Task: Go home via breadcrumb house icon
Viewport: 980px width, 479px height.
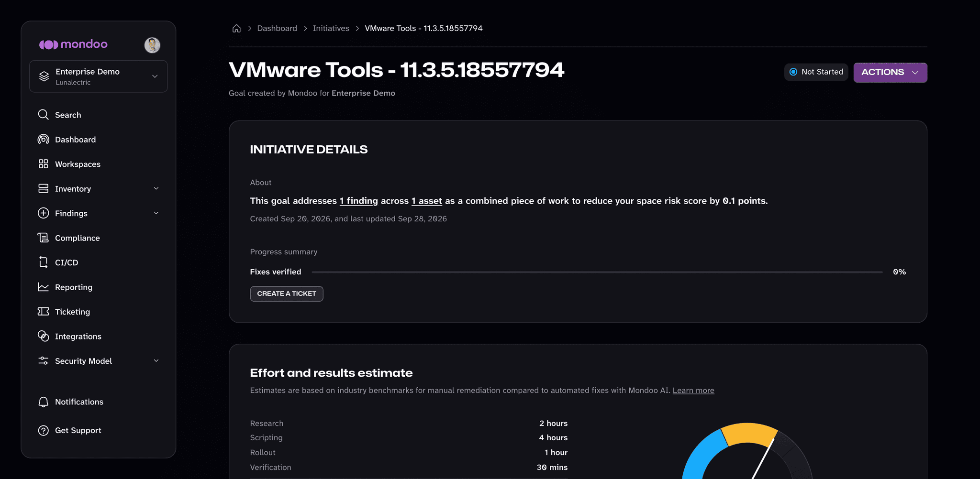Action: [236, 28]
